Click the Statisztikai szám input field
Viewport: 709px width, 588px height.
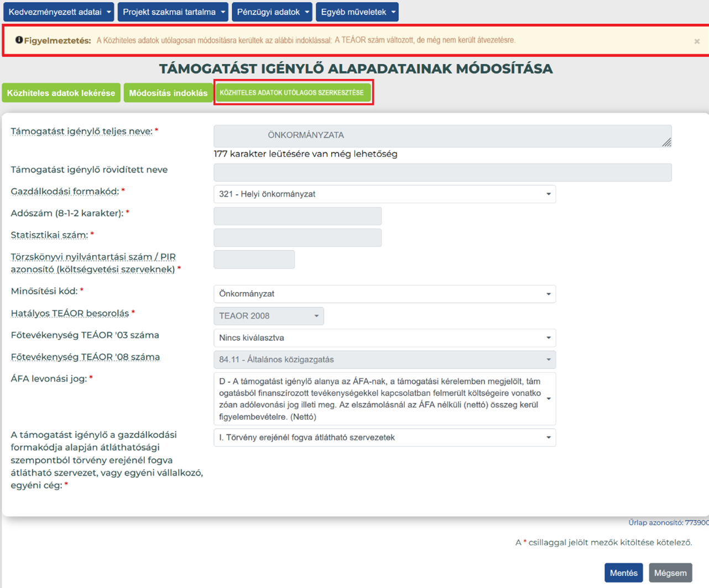click(298, 237)
